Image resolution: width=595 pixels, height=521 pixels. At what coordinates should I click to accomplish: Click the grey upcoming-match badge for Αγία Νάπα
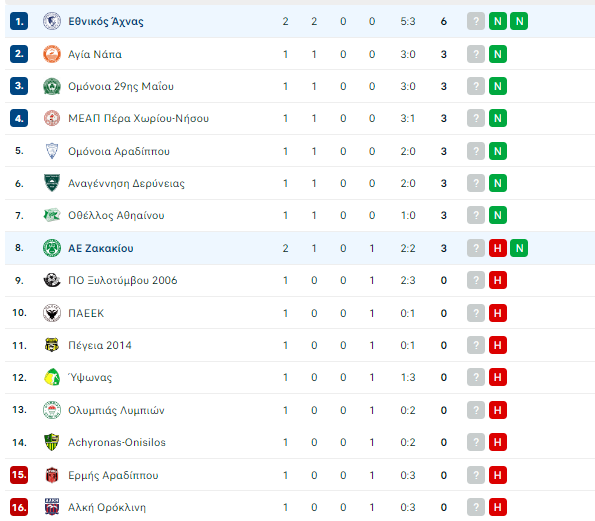point(476,54)
